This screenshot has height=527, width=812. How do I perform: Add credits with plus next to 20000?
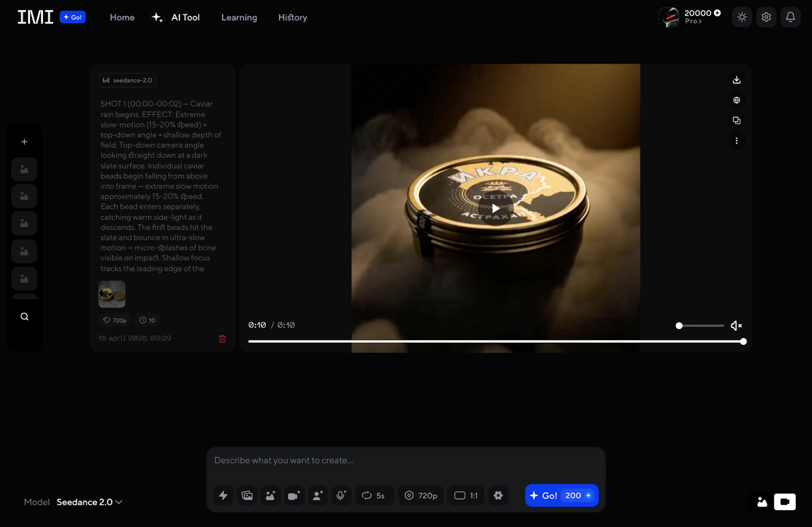[717, 13]
